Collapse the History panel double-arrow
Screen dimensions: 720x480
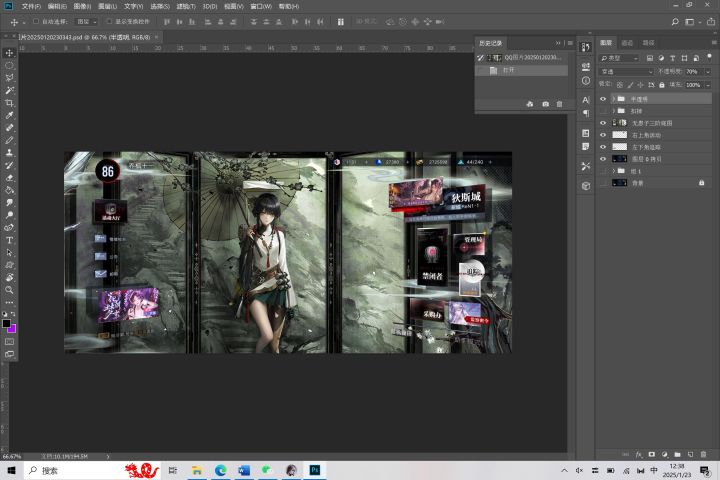click(x=558, y=43)
